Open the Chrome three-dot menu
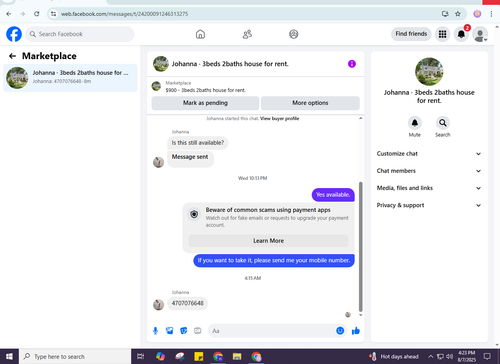 (x=491, y=14)
